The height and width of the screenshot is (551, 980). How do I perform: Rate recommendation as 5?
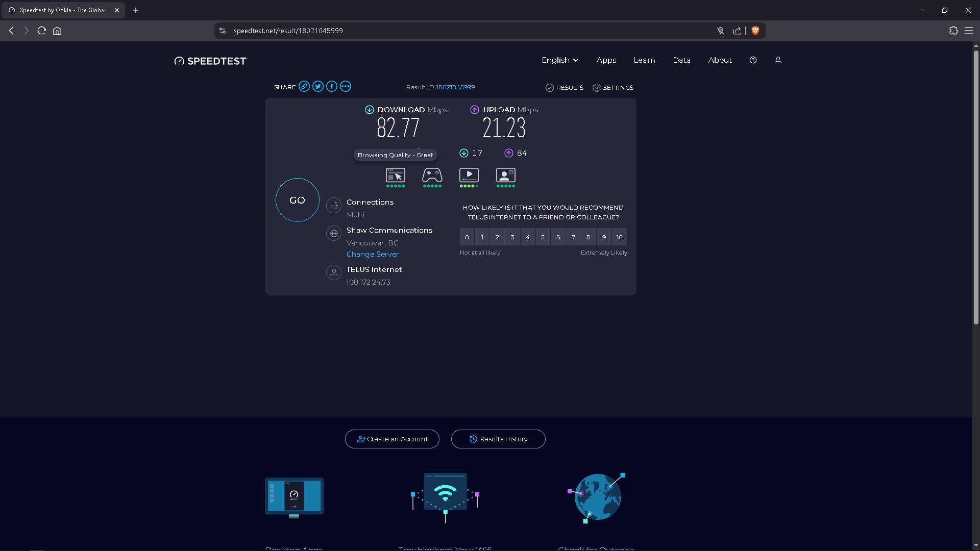click(543, 237)
